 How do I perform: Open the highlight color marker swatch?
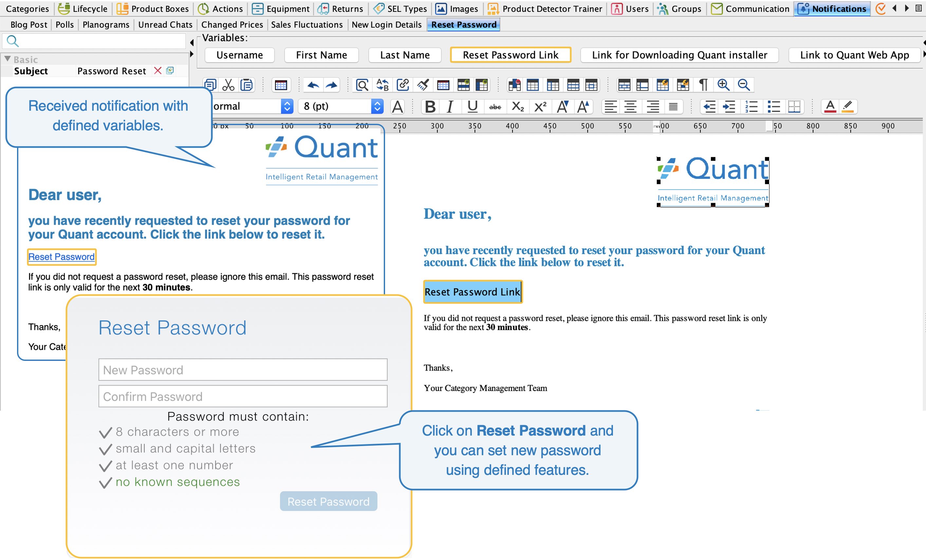(x=847, y=107)
